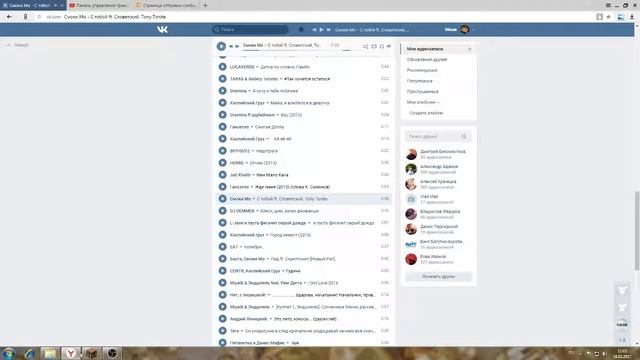Image resolution: width=640 pixels, height=360 pixels.
Task: Play the Андрей Леницкий track
Action: tap(222, 319)
